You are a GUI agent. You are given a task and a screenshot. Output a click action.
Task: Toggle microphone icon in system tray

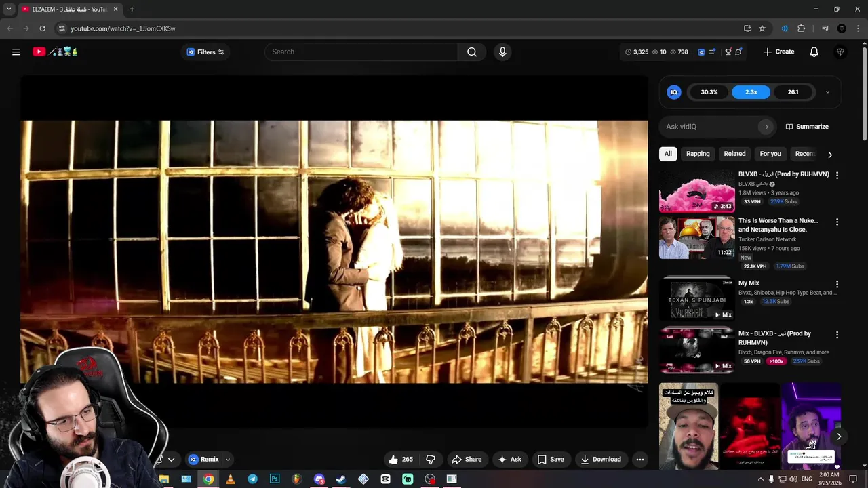tap(771, 479)
